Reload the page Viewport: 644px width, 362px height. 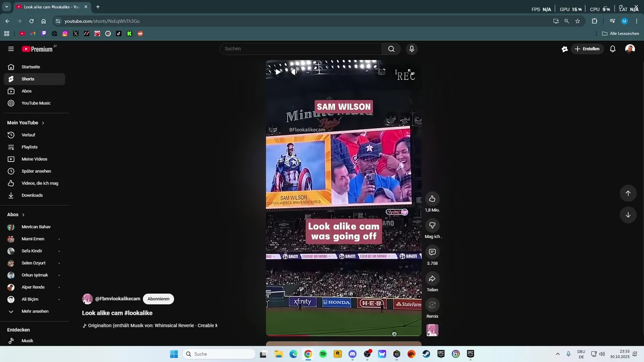[31, 21]
